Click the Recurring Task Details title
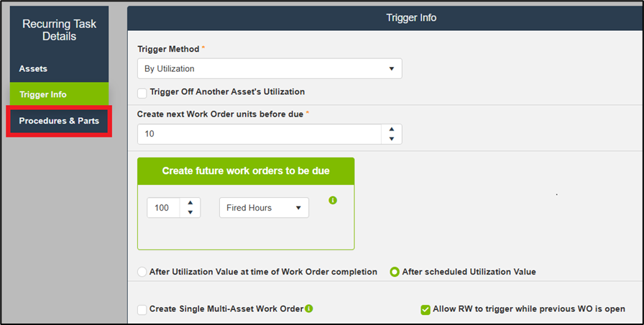 point(59,30)
